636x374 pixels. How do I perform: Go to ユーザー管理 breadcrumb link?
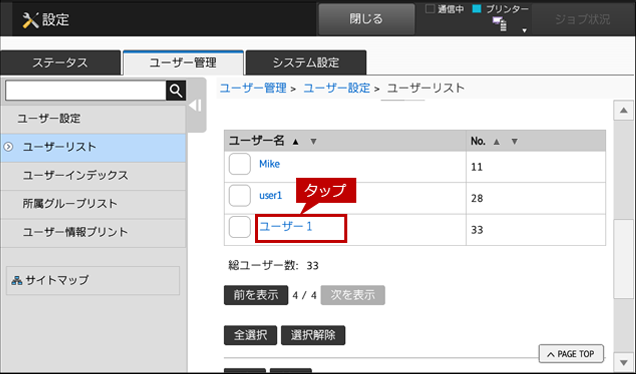pyautogui.click(x=253, y=88)
